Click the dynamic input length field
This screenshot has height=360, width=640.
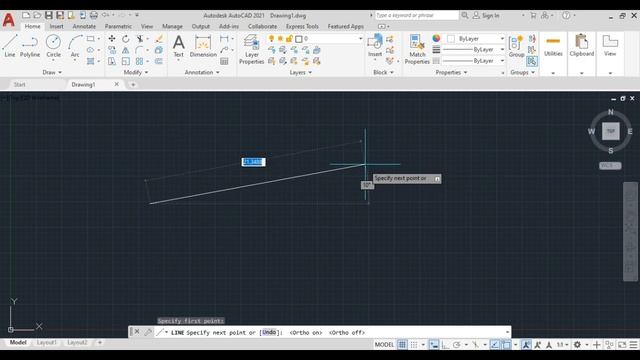pos(253,162)
